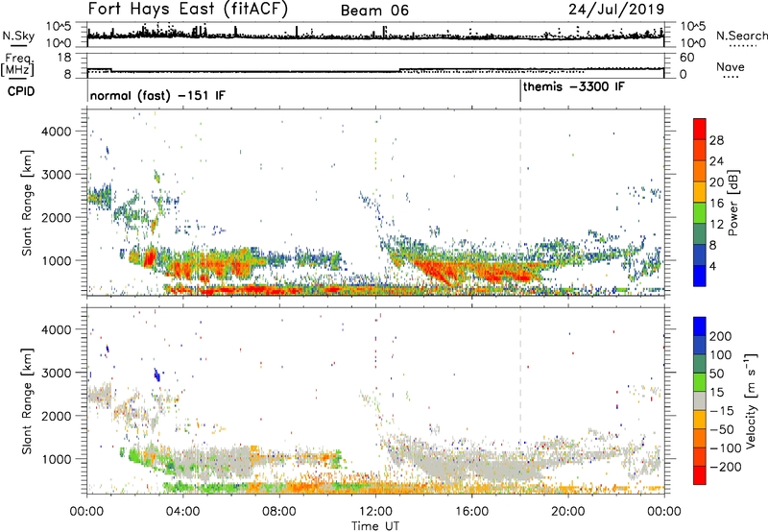
Task: Click the '12:00' time tick label
Action: tap(375, 512)
